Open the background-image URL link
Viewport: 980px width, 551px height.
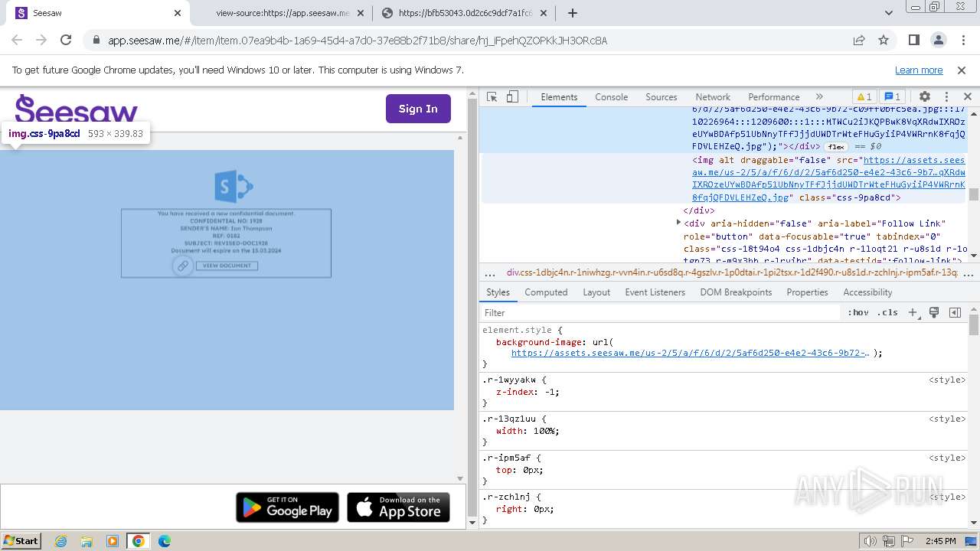point(690,353)
